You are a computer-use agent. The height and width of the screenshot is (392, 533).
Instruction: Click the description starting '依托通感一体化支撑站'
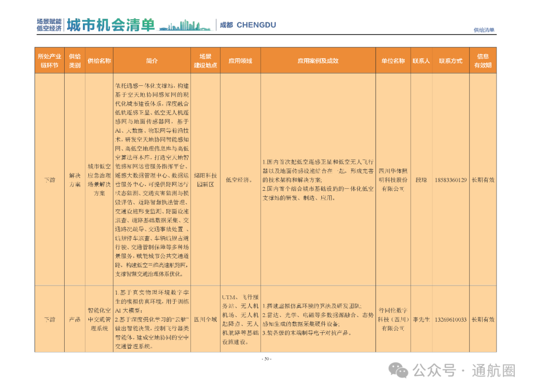[152, 179]
